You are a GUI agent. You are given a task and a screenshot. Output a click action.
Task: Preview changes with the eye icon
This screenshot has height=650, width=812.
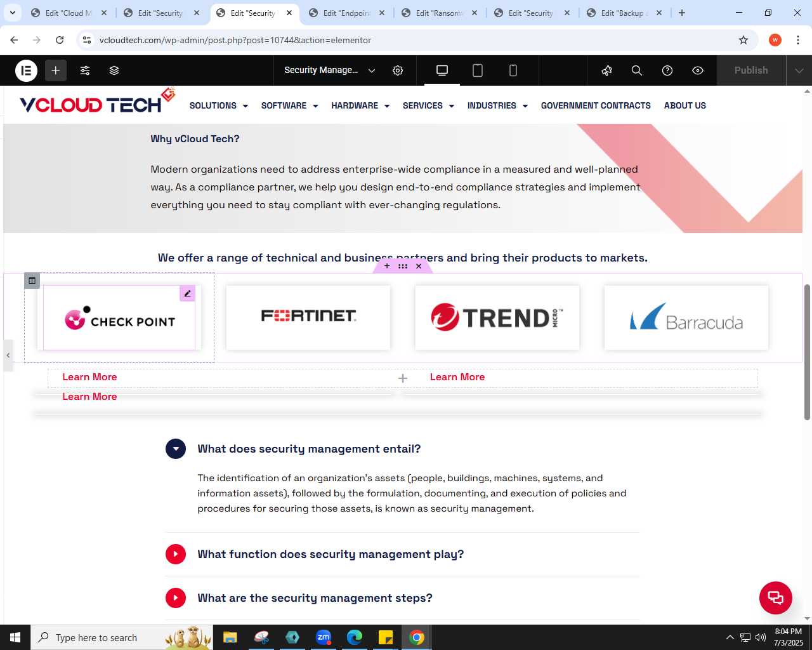point(698,70)
